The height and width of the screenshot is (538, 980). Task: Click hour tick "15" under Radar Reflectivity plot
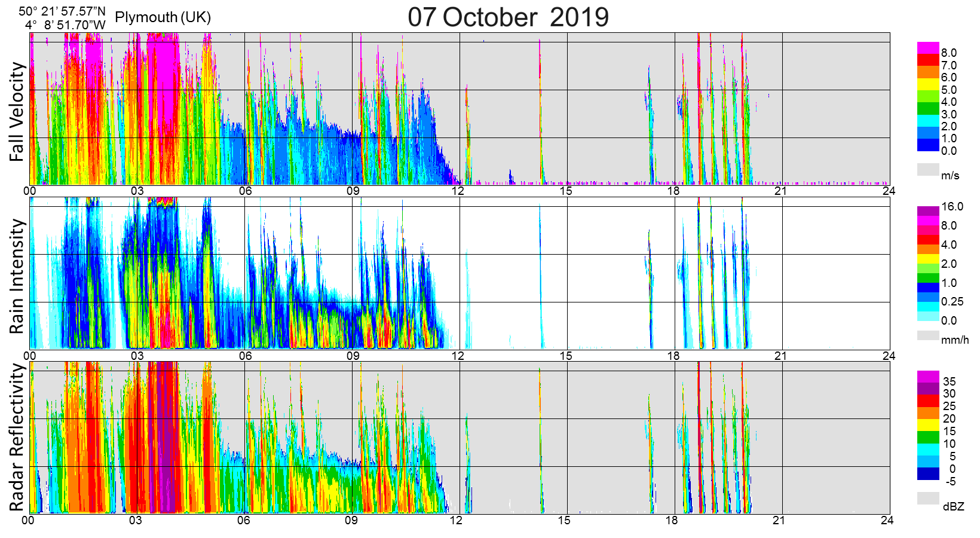coord(564,520)
